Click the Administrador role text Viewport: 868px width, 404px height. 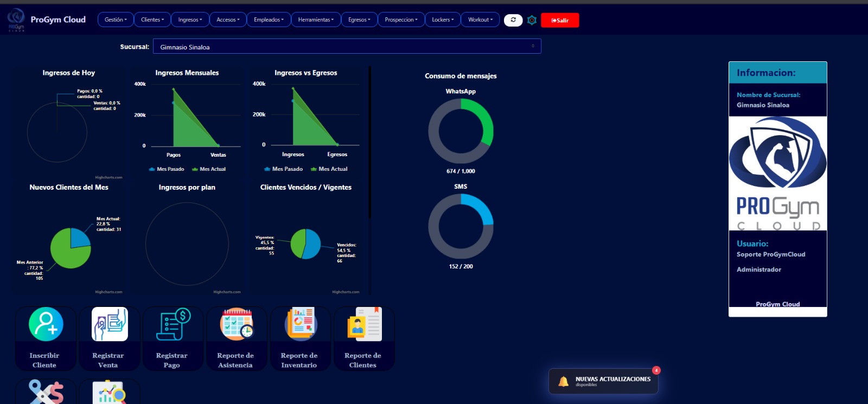coord(759,270)
